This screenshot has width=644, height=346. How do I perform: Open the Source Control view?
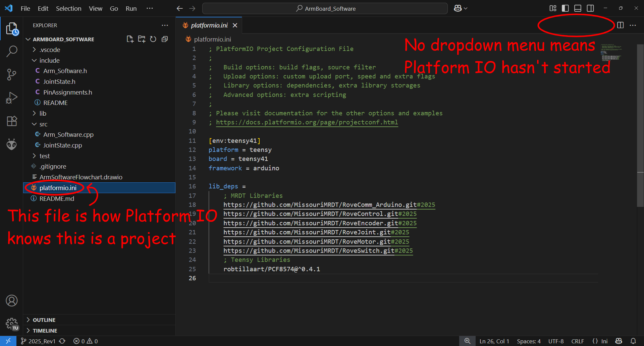point(11,74)
